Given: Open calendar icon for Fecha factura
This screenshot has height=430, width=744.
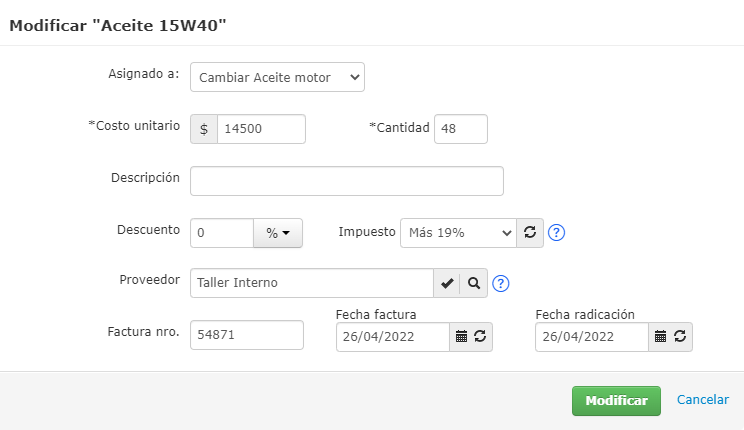Looking at the screenshot, I should point(461,337).
